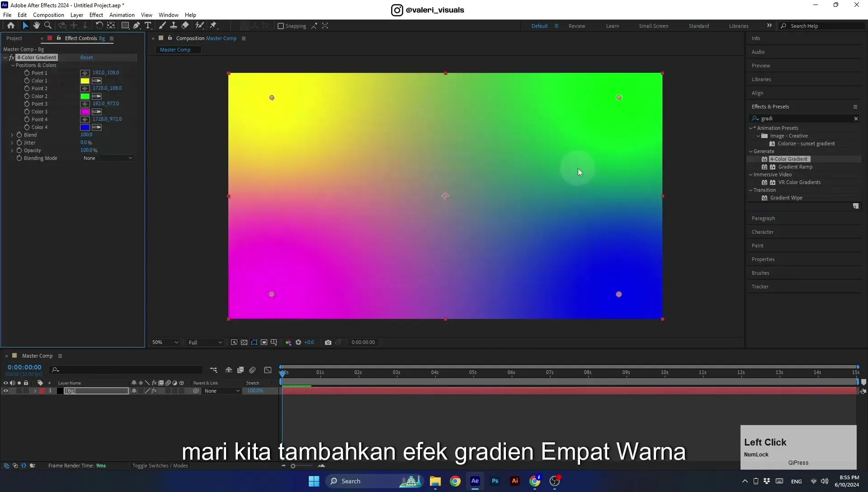Open the 50% magnification dropdown

(165, 342)
